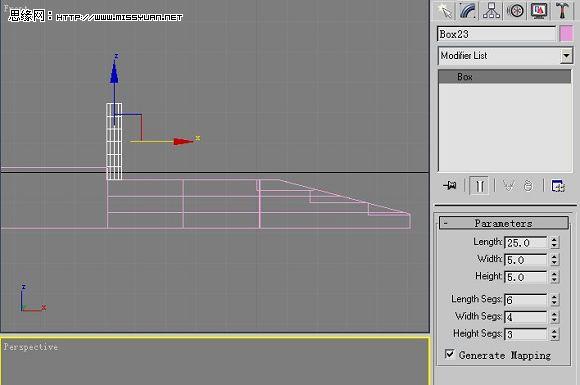Click the Length value field

pos(525,243)
